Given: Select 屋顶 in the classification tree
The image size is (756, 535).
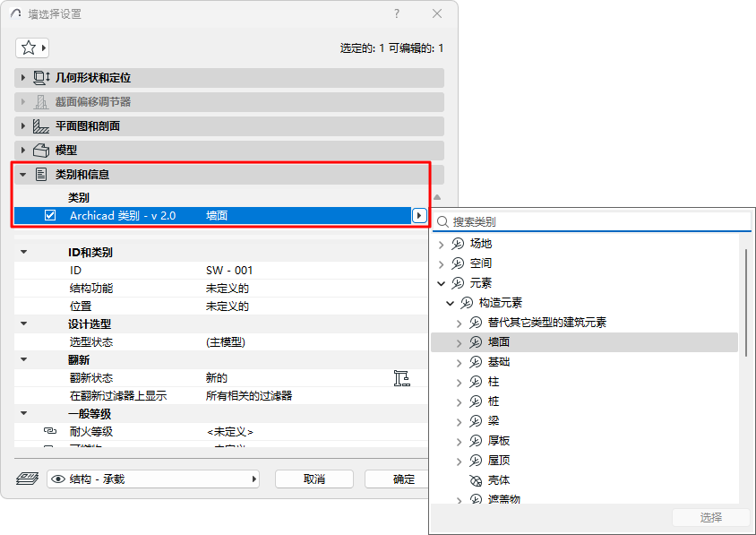Looking at the screenshot, I should pyautogui.click(x=499, y=461).
